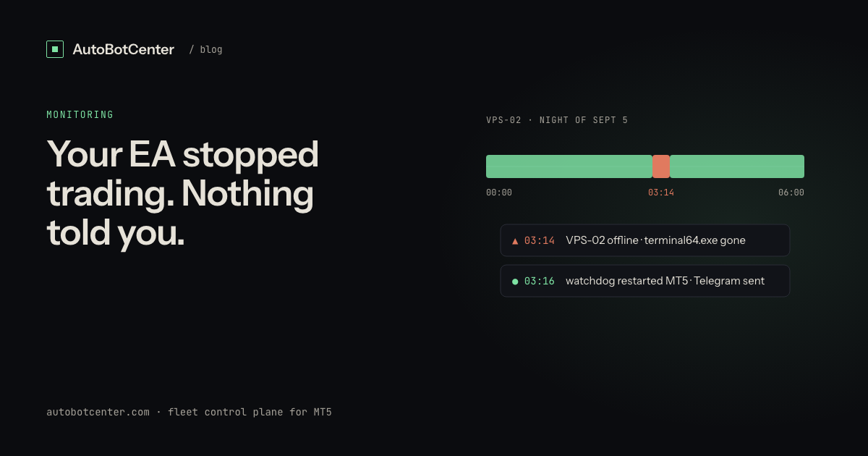Click the red outage segment on the timeline

click(661, 166)
